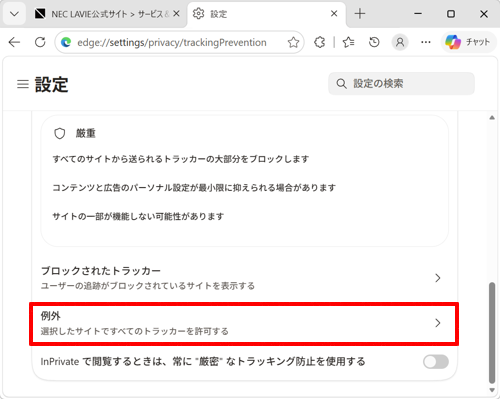Open the ブロックされたトラッカー row
Screen dimensions: 500x399
[x=245, y=278]
